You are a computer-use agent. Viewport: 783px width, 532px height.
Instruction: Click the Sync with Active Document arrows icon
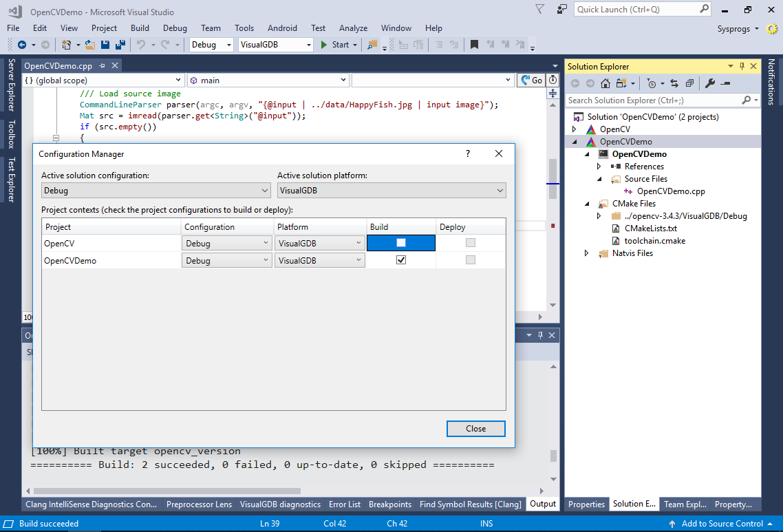[x=674, y=83]
